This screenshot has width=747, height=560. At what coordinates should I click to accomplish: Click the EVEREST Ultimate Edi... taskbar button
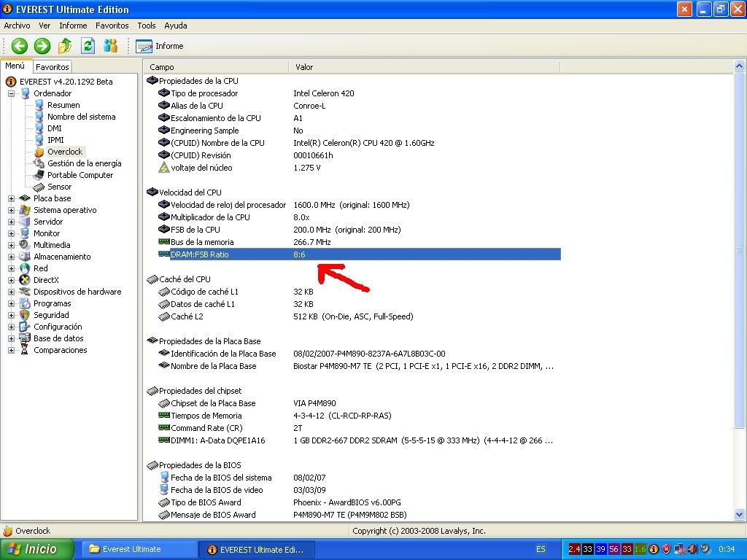tap(257, 549)
